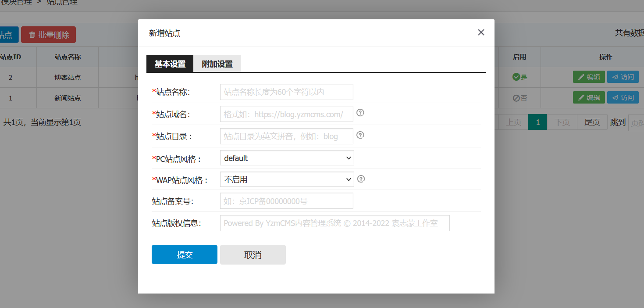
Task: Click help icon beside 站点目录 field
Action: [360, 135]
